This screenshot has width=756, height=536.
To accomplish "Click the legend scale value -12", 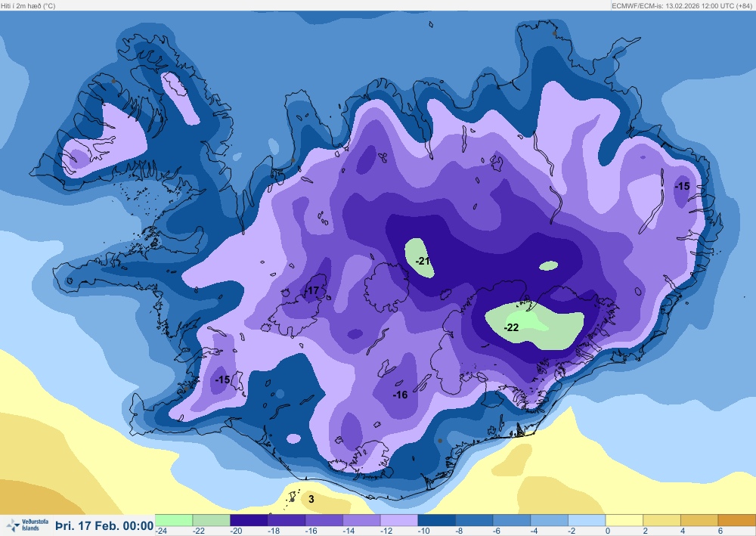I will (386, 531).
